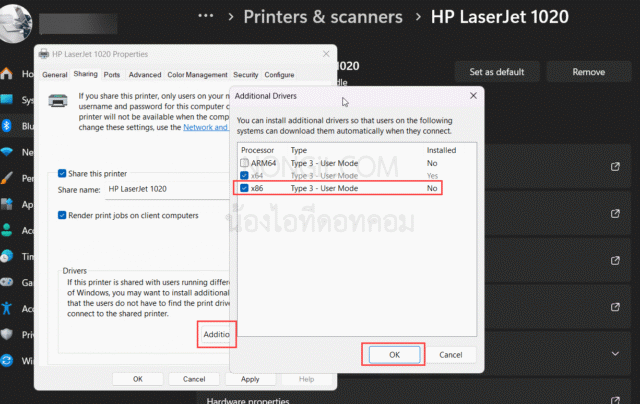Open the Configure tab
640x404 pixels.
coord(279,75)
